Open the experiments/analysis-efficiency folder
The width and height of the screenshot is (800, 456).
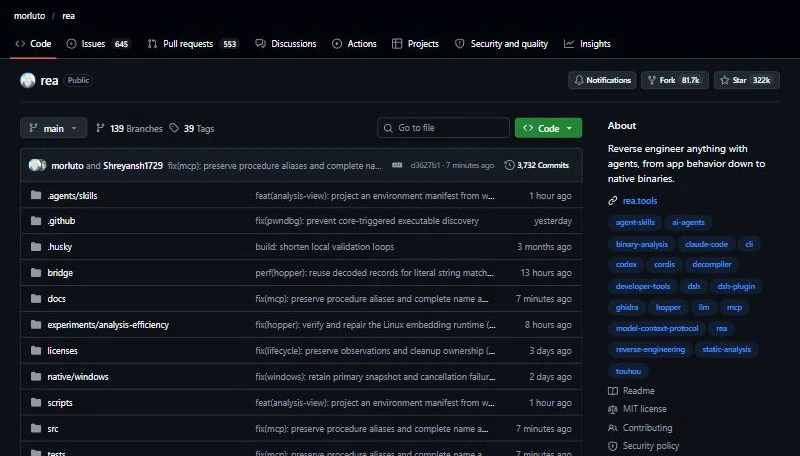[x=108, y=325]
